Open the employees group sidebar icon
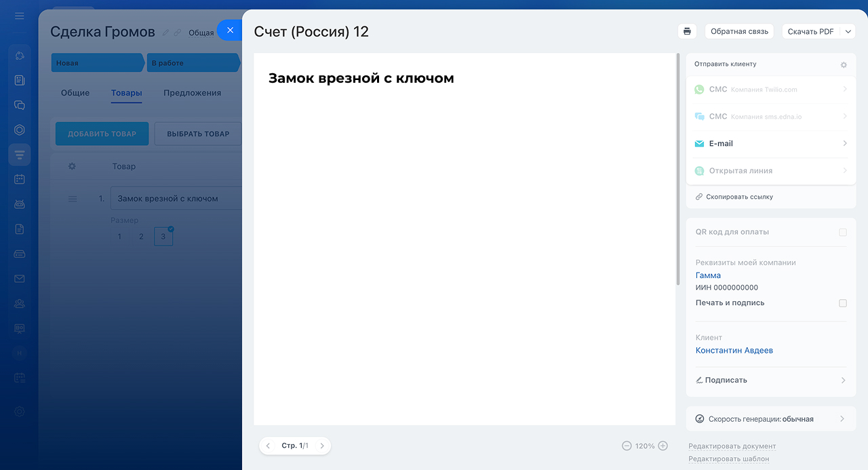Screen dimensions: 868x470 pos(19,303)
